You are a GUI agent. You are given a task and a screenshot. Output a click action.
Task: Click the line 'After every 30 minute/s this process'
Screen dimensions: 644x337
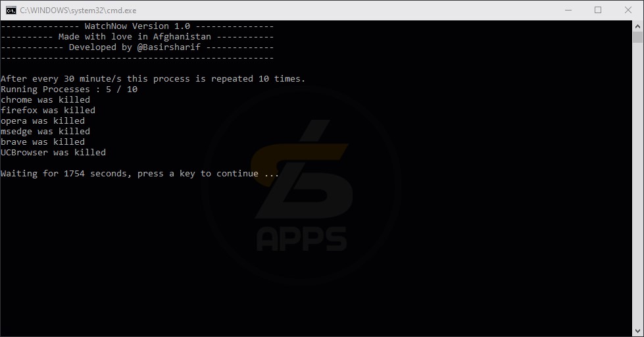pos(153,79)
